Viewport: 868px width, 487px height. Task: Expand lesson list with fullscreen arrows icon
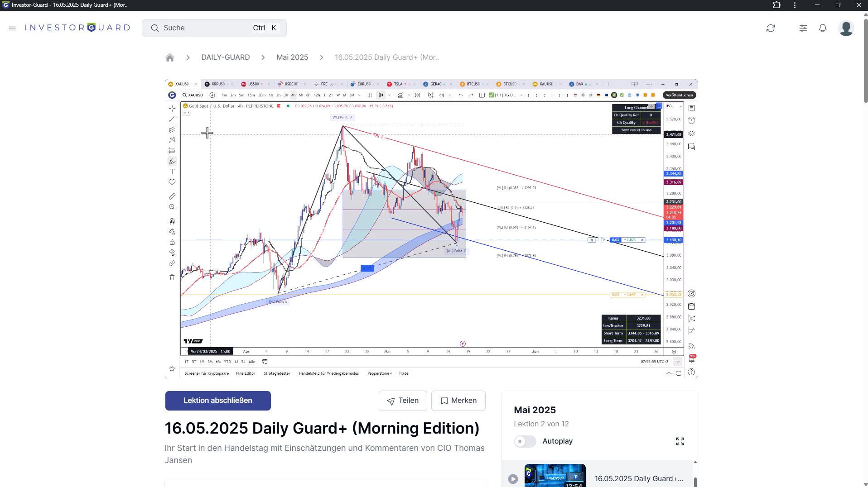(x=680, y=441)
